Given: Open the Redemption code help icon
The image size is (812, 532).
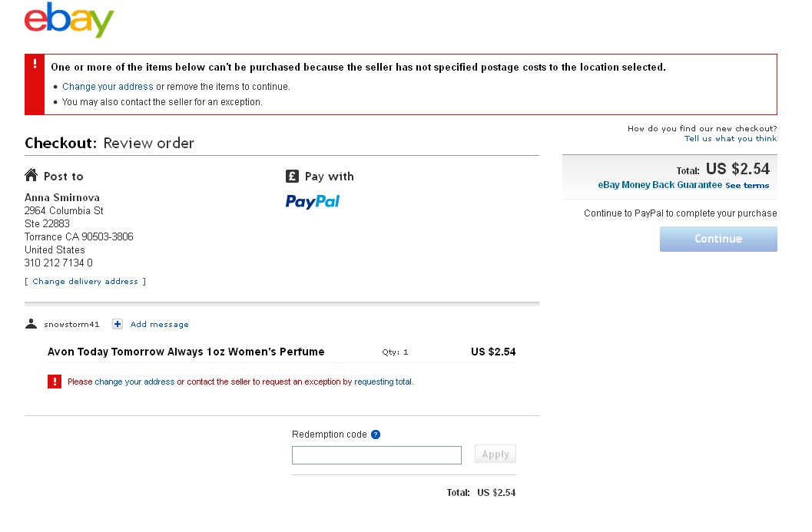Looking at the screenshot, I should coord(376,435).
